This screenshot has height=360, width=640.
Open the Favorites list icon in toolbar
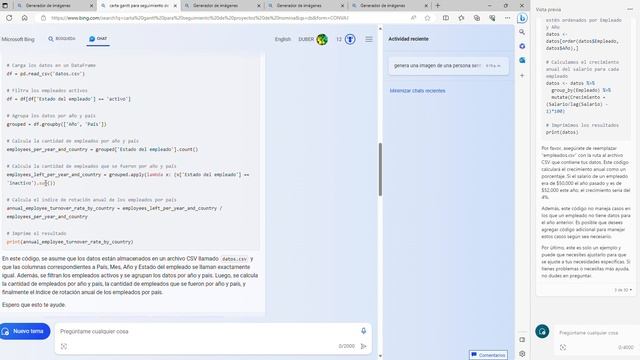(x=461, y=18)
